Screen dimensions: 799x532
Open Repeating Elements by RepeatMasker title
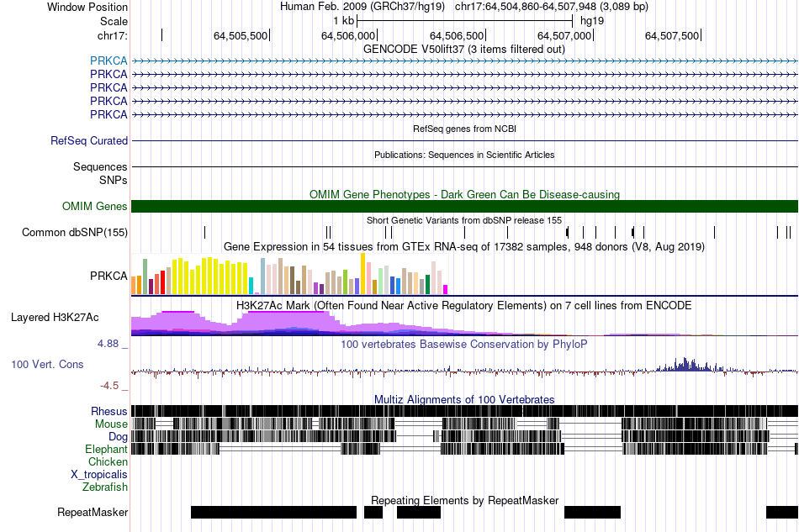pos(464,500)
